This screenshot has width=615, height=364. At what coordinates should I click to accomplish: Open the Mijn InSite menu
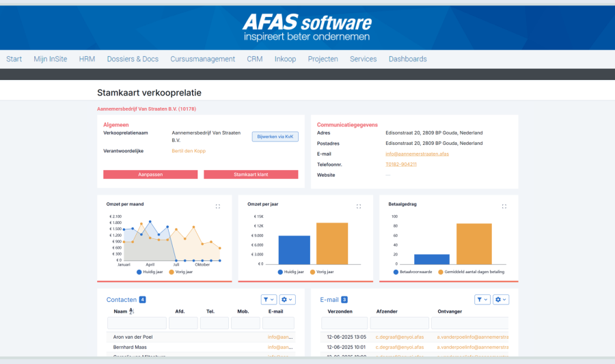(x=50, y=59)
